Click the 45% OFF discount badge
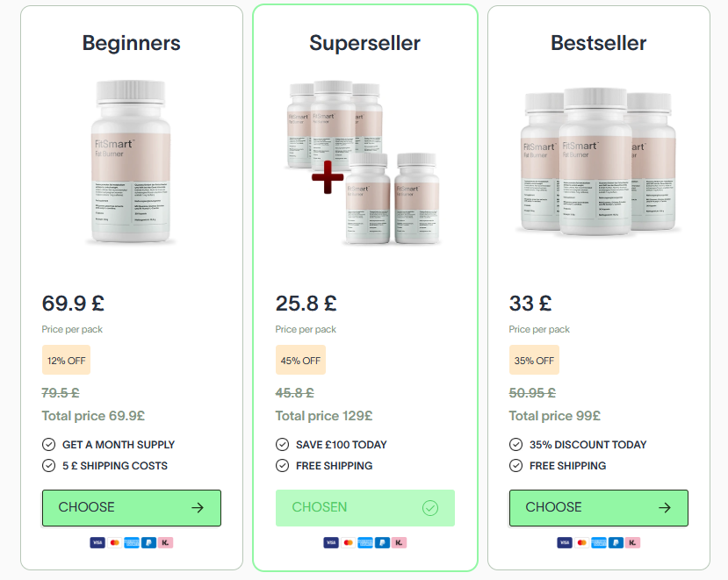This screenshot has height=580, width=728. pyautogui.click(x=300, y=361)
